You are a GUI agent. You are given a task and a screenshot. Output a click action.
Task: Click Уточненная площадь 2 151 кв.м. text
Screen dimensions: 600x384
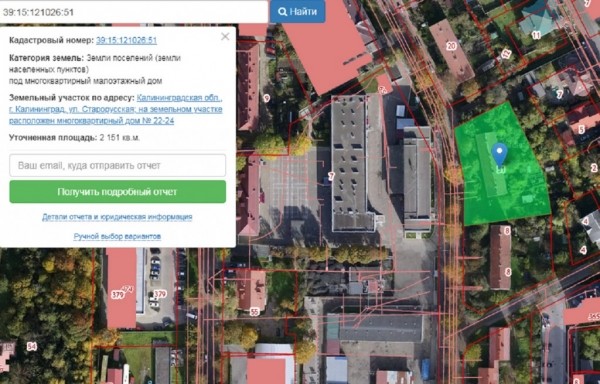(x=74, y=138)
